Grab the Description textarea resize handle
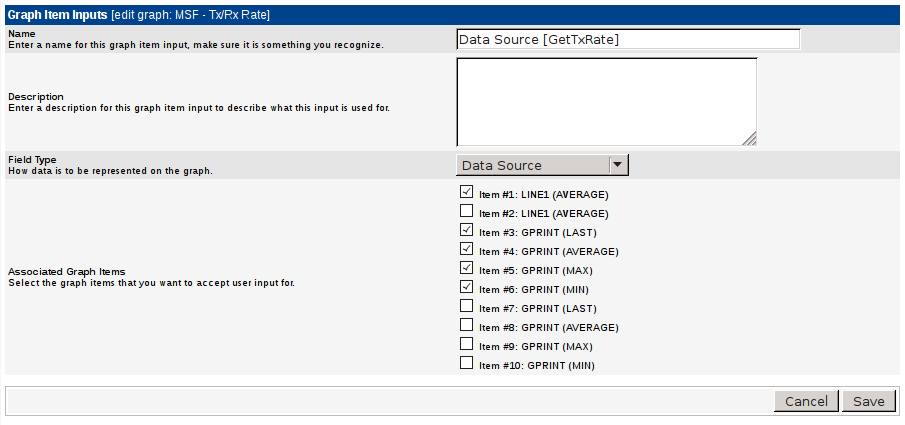 pyautogui.click(x=750, y=140)
